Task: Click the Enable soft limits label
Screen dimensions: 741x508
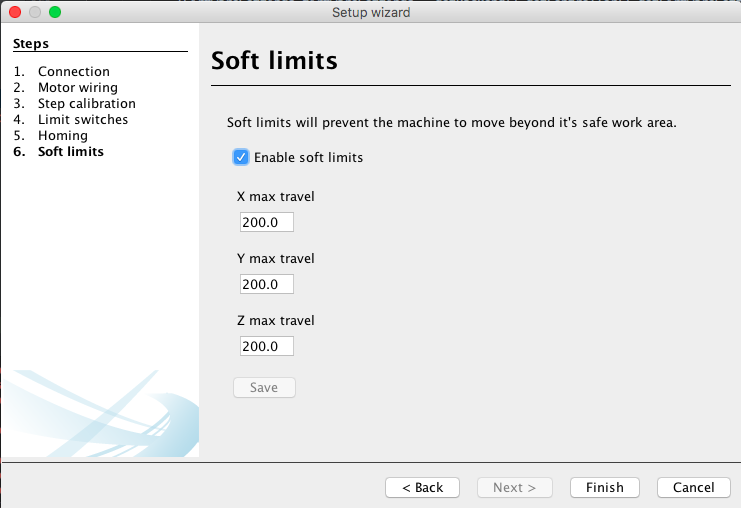Action: pyautogui.click(x=309, y=157)
